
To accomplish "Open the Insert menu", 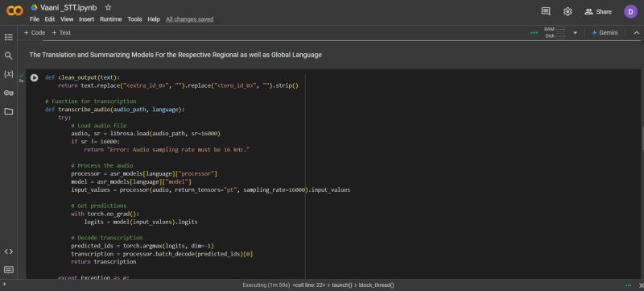I will [87, 19].
